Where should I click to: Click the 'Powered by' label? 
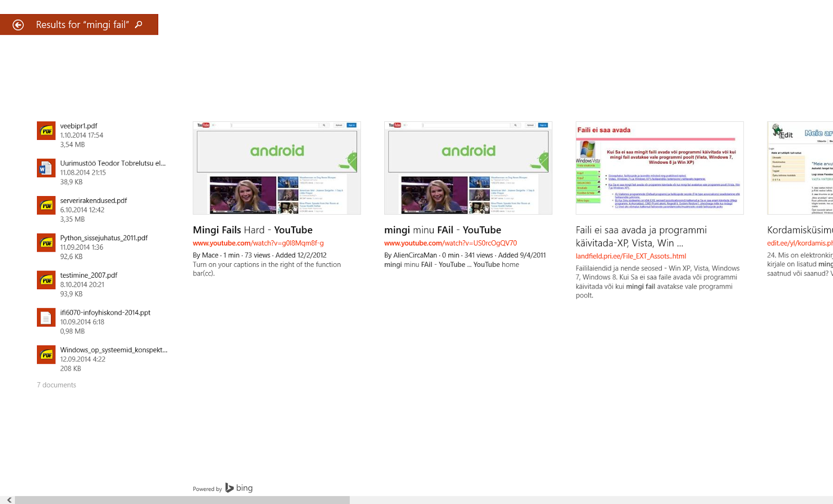click(x=207, y=489)
